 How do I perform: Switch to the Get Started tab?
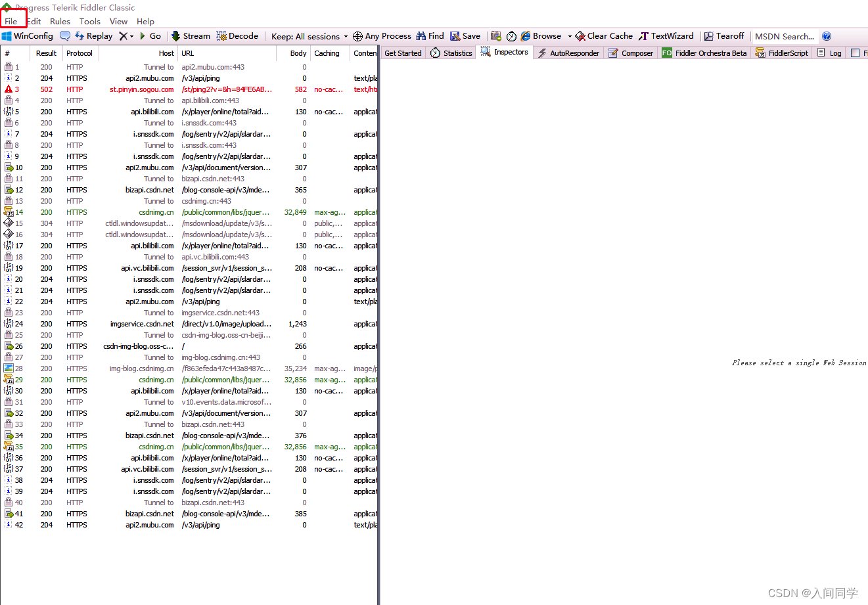[x=403, y=53]
